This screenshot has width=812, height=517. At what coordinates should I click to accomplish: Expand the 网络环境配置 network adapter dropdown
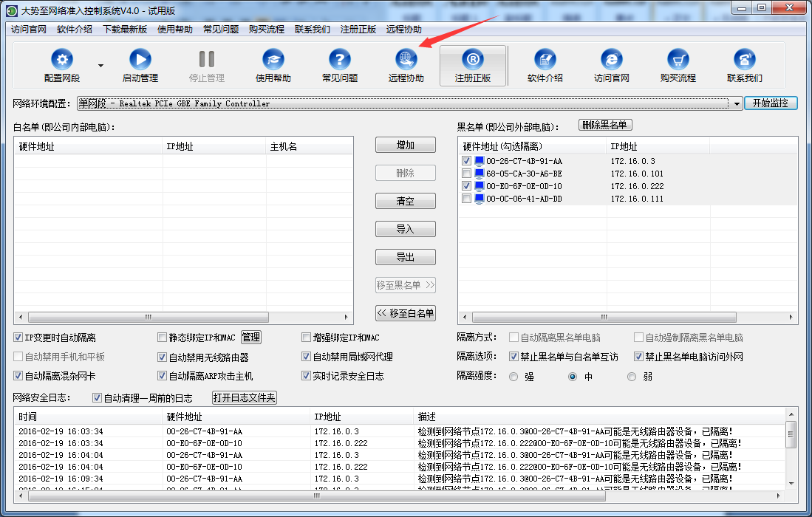pos(737,104)
